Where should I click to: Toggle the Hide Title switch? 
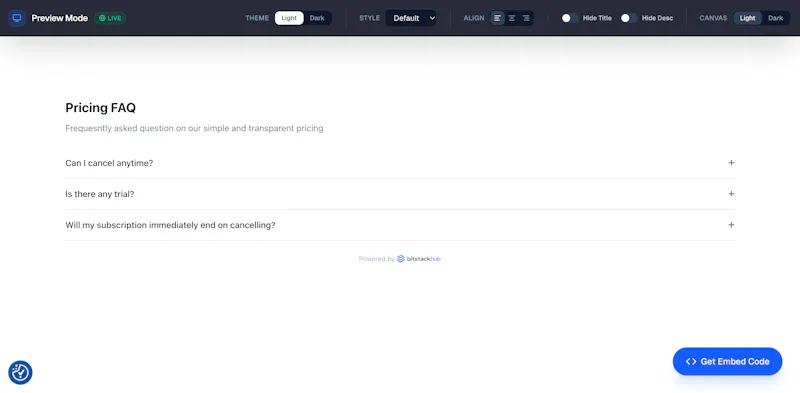tap(570, 18)
